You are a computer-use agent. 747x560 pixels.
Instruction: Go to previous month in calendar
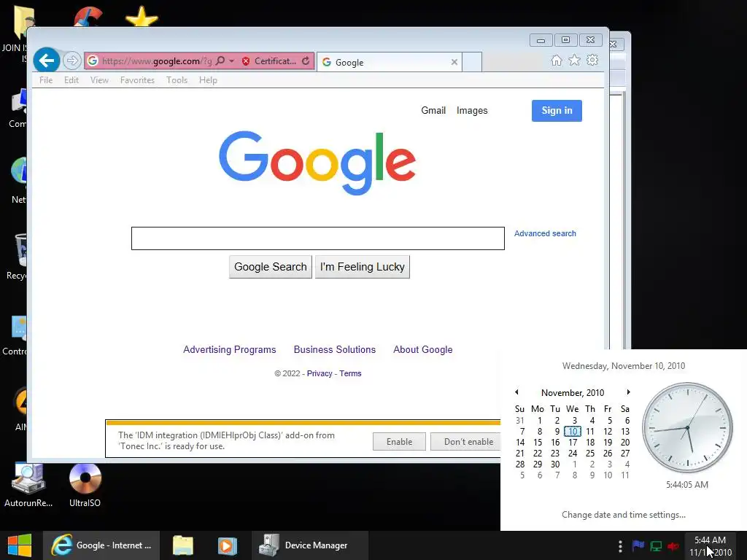click(x=517, y=392)
